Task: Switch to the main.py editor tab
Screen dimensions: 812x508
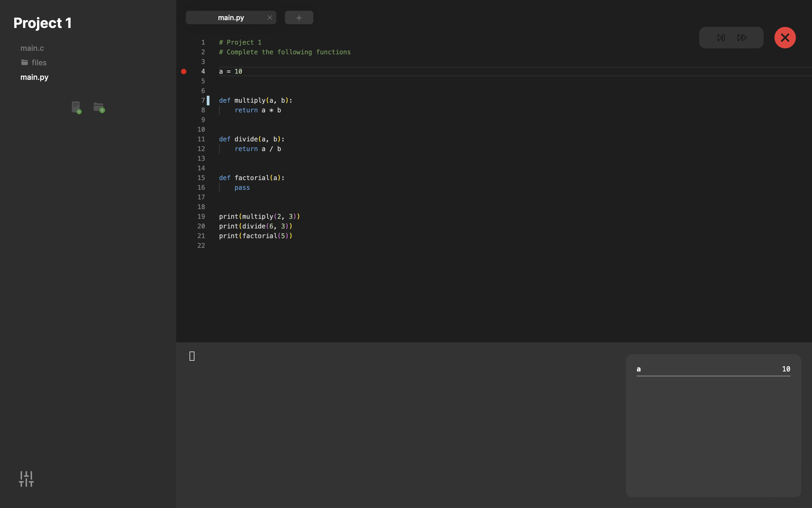Action: (231, 17)
